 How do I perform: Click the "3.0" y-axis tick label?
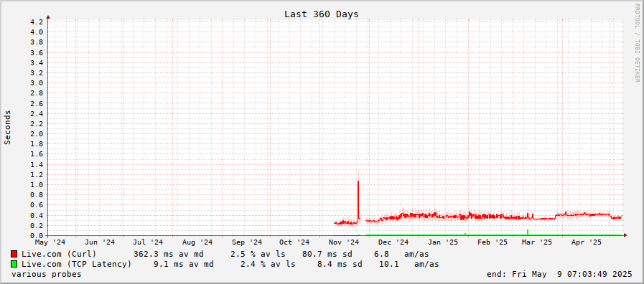[x=37, y=83]
